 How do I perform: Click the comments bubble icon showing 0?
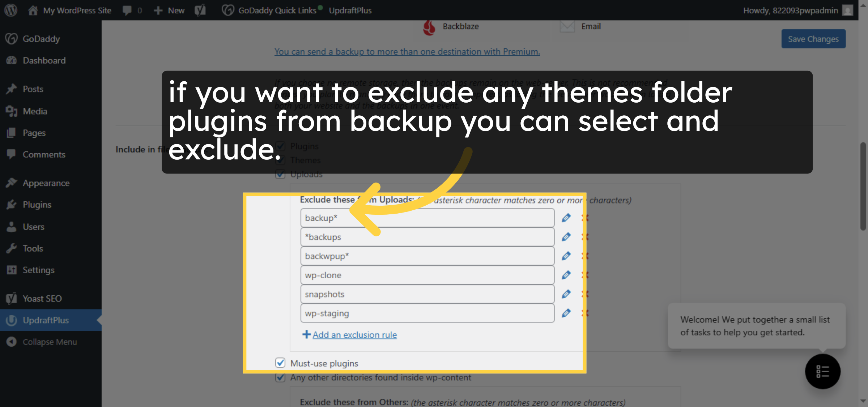coord(127,10)
